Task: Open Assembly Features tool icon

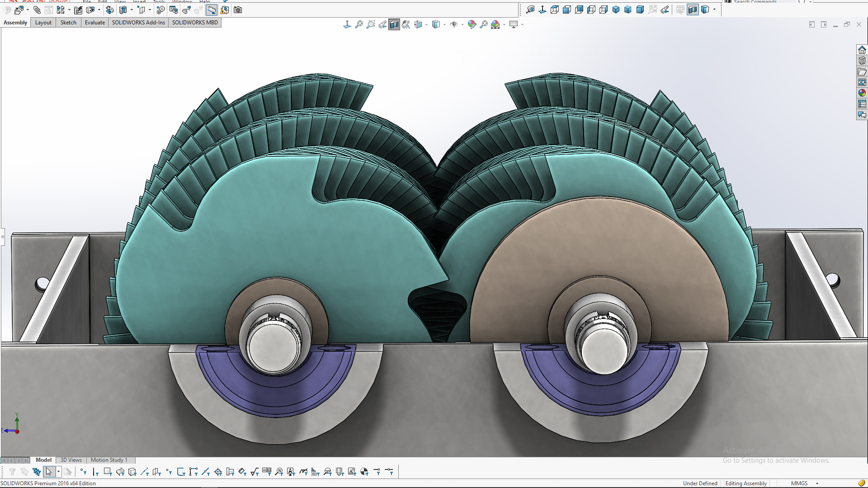Action: click(123, 10)
